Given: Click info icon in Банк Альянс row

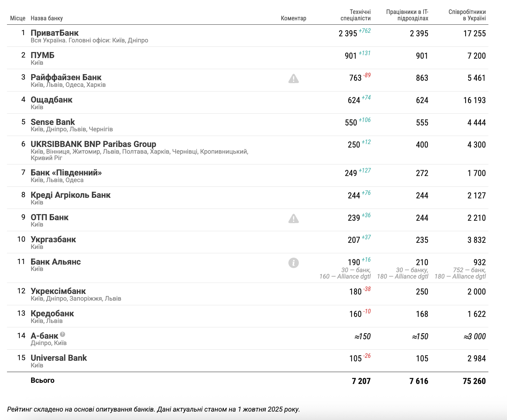Looking at the screenshot, I should [293, 263].
